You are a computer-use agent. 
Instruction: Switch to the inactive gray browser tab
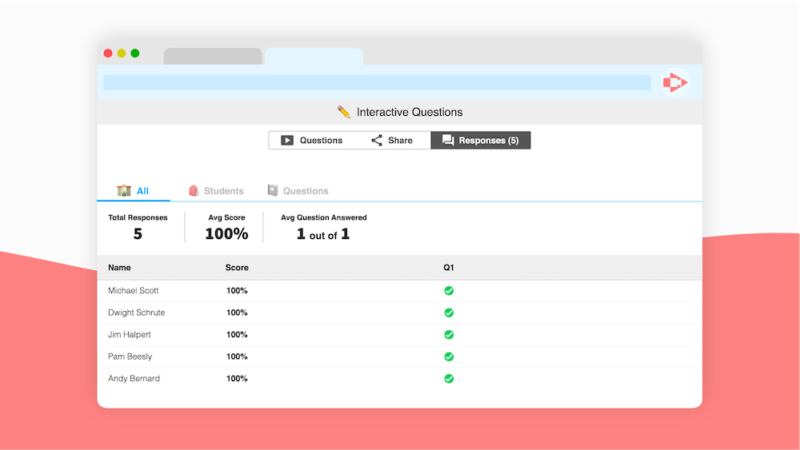click(x=213, y=56)
